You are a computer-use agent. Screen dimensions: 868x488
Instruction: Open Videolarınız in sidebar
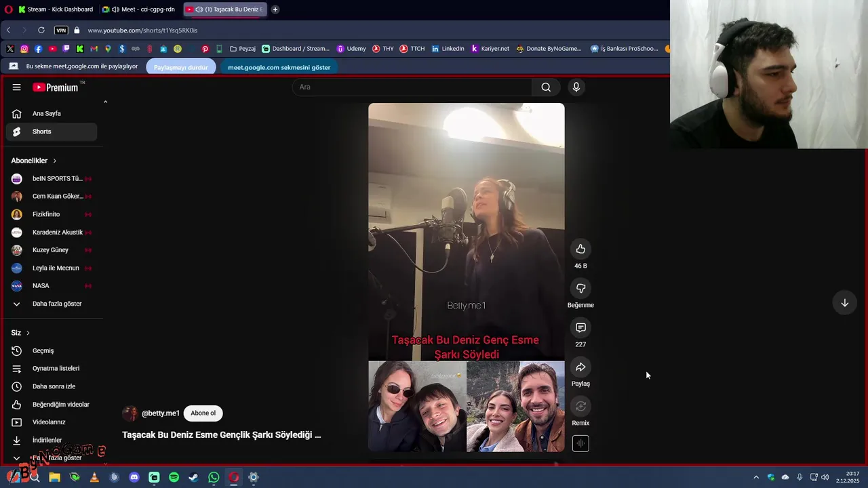(52, 422)
